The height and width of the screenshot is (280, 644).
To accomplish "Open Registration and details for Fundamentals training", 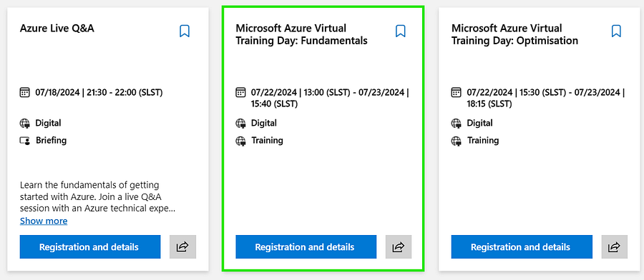I will tap(306, 247).
